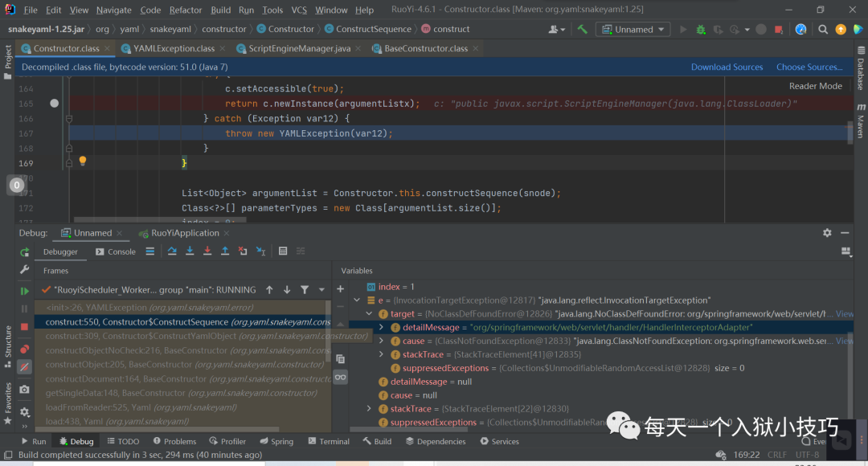Stop debugging with red square in Debug sidebar

tap(24, 327)
